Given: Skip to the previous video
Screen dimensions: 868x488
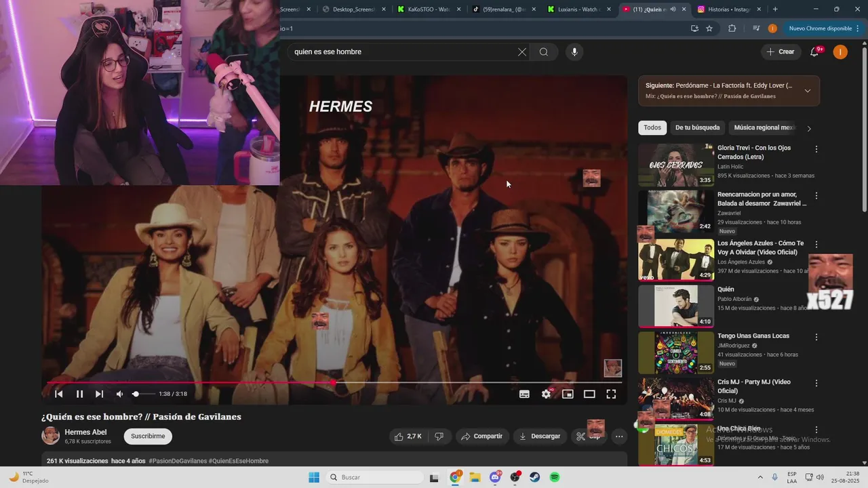Looking at the screenshot, I should tap(59, 394).
